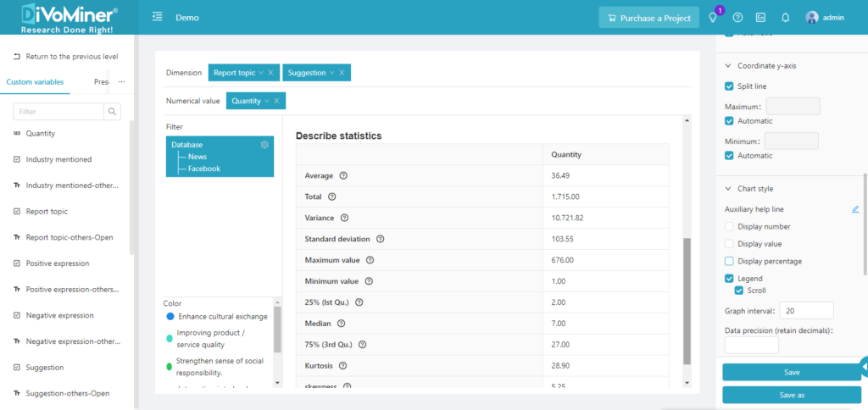Viewport: 868px width, 410px height.
Task: Show help for Kurtosis statistic
Action: [x=342, y=366]
